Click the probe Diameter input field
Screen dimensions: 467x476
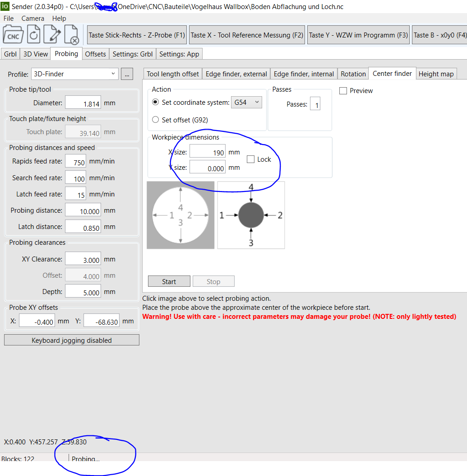pos(83,103)
